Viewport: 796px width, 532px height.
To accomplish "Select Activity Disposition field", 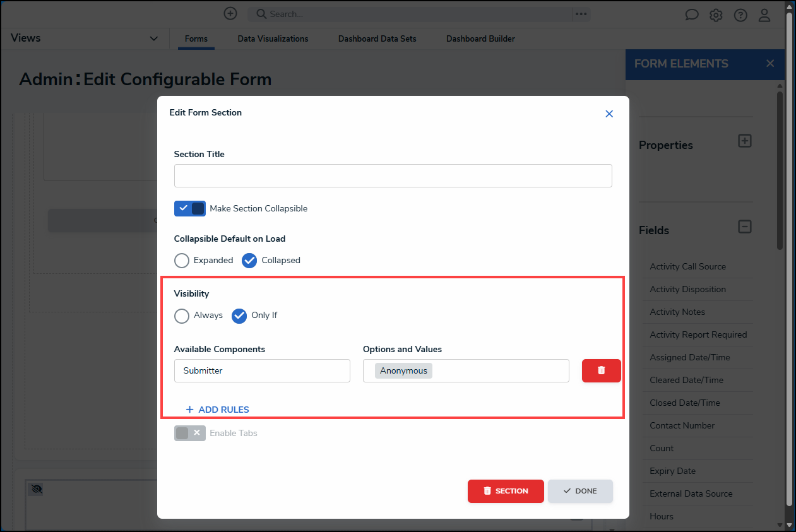I will (687, 289).
